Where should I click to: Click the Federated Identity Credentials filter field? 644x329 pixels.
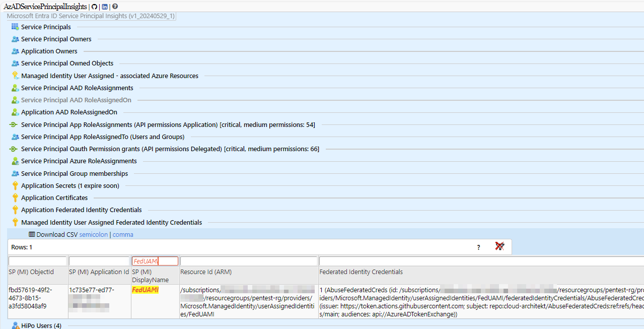click(481, 261)
